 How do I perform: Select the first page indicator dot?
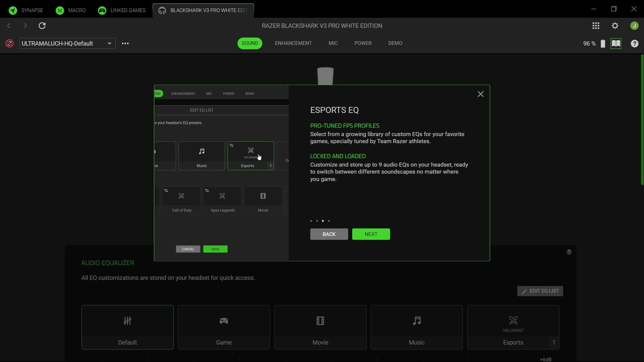tap(311, 221)
